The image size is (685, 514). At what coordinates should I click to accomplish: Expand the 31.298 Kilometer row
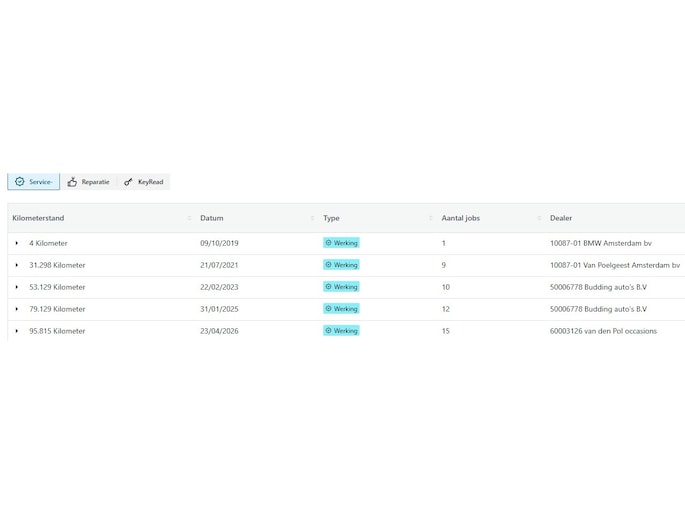click(17, 265)
